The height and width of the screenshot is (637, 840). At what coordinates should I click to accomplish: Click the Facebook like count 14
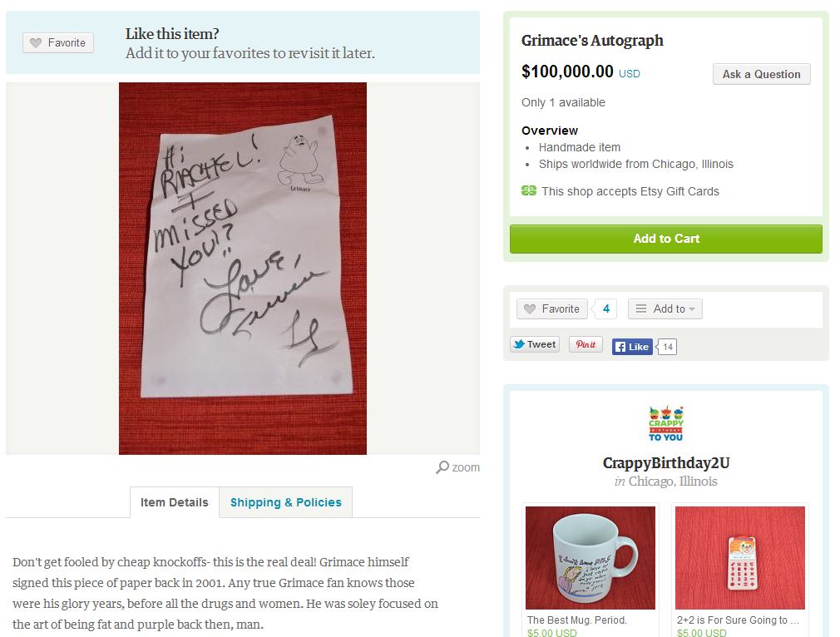[x=668, y=347]
